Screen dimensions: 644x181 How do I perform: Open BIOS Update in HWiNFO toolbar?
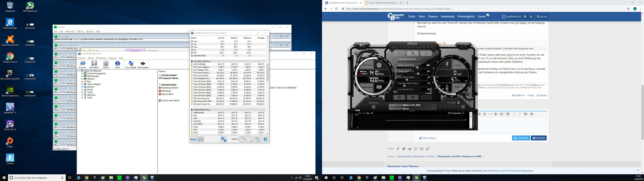click(143, 64)
